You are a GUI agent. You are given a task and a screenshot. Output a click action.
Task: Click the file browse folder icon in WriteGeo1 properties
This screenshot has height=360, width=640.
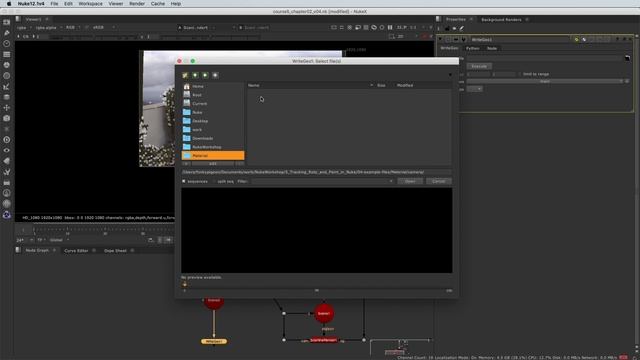[x=627, y=58]
